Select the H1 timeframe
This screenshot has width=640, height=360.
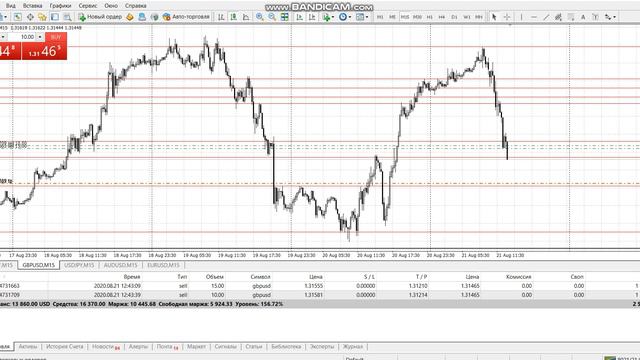pyautogui.click(x=429, y=17)
